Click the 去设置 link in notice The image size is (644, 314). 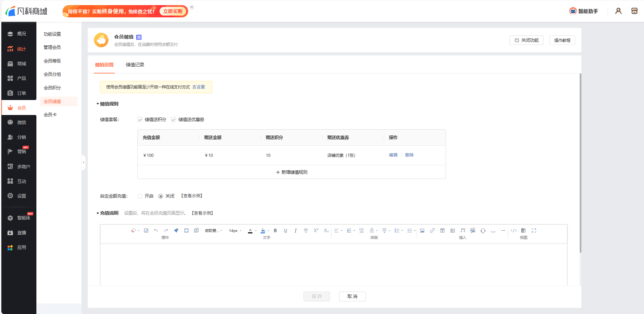(199, 87)
